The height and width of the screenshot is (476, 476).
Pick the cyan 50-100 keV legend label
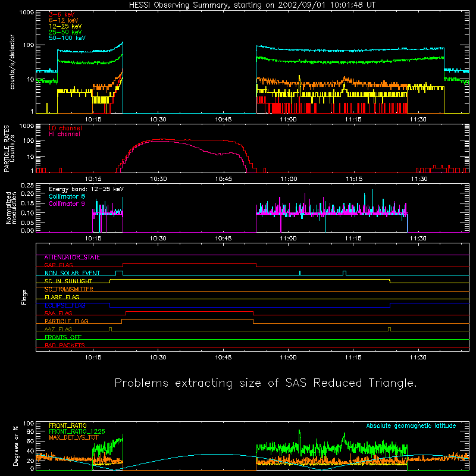pyautogui.click(x=67, y=38)
